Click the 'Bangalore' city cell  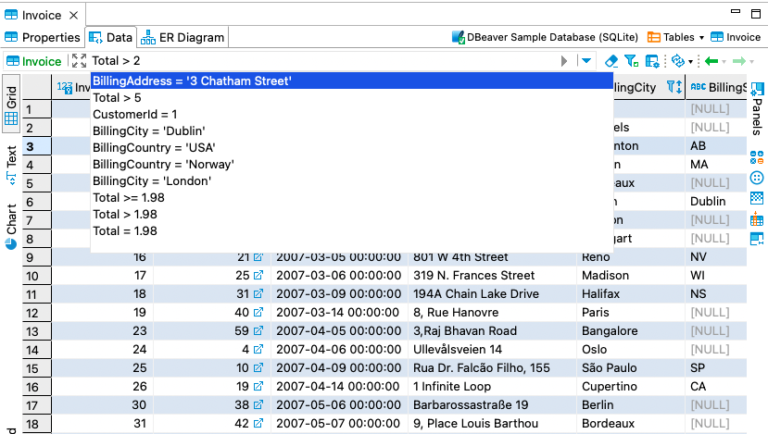pos(631,331)
